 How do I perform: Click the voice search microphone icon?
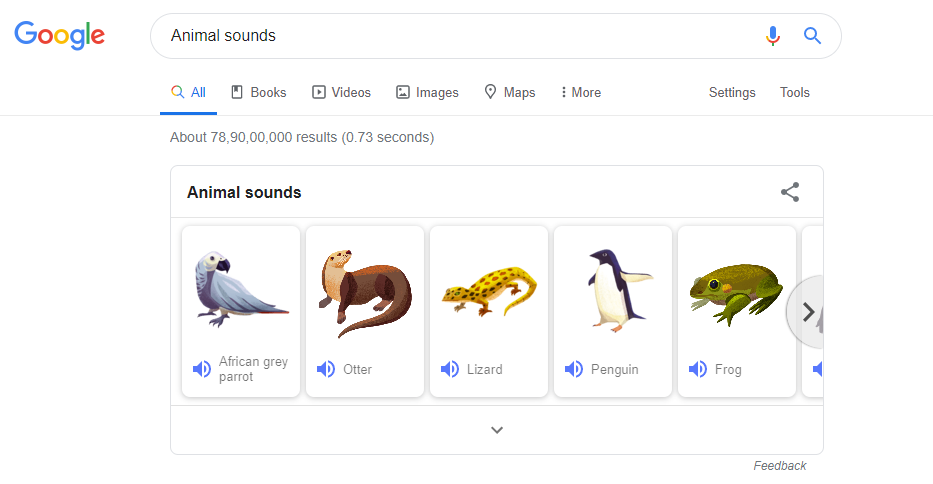click(x=772, y=36)
